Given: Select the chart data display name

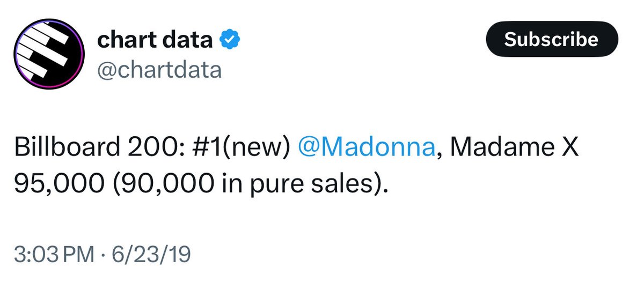Looking at the screenshot, I should [155, 40].
